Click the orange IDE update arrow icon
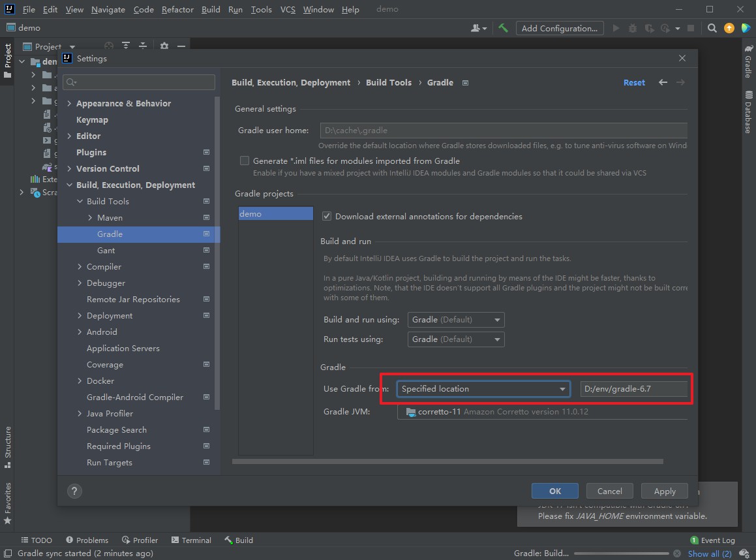Image resolution: width=756 pixels, height=560 pixels. pos(729,28)
